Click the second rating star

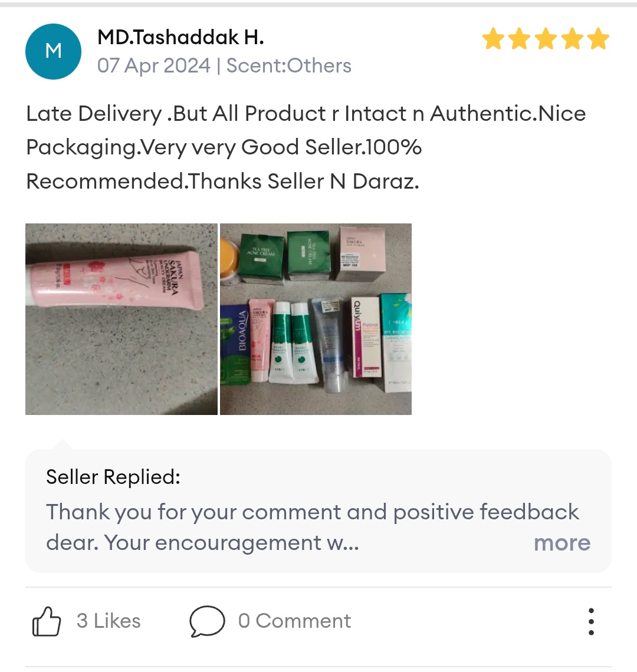(520, 39)
